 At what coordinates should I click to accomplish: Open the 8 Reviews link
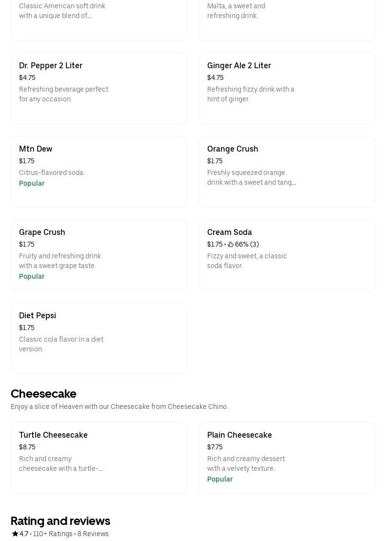pos(93,533)
